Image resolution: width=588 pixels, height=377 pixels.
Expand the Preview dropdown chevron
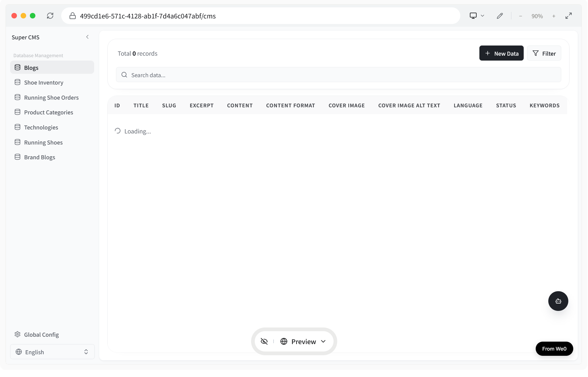[323, 341]
